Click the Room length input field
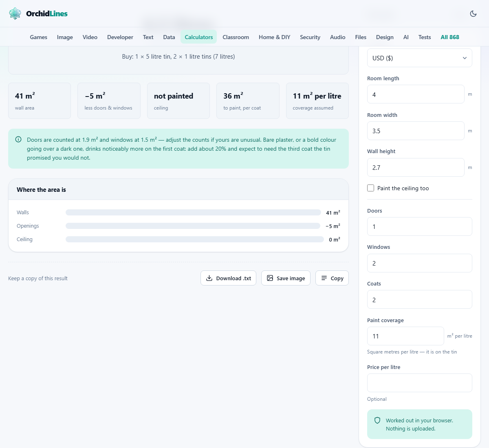Screen dimensions: 489x448 (x=416, y=94)
